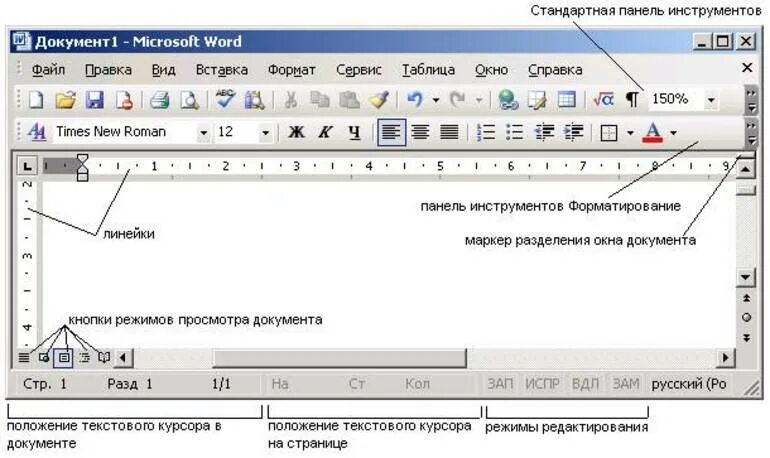The image size is (770, 458).
Task: Open the Окно menu
Action: point(491,70)
